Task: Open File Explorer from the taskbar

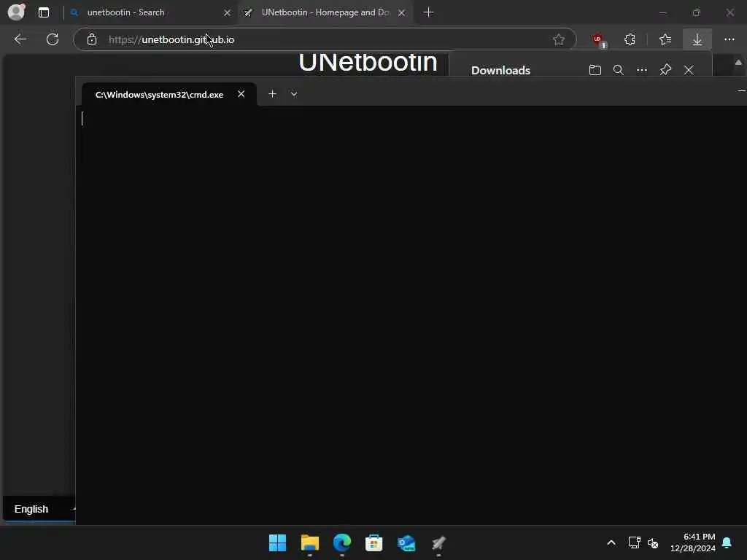Action: click(309, 542)
